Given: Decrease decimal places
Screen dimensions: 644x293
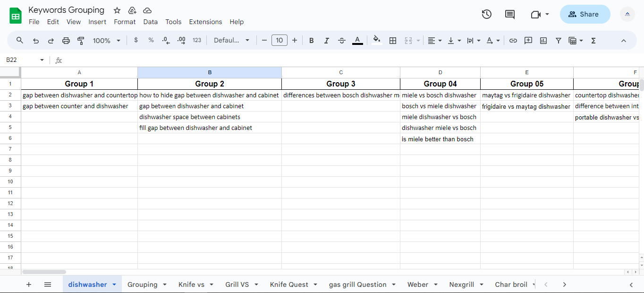Looking at the screenshot, I should (x=166, y=41).
